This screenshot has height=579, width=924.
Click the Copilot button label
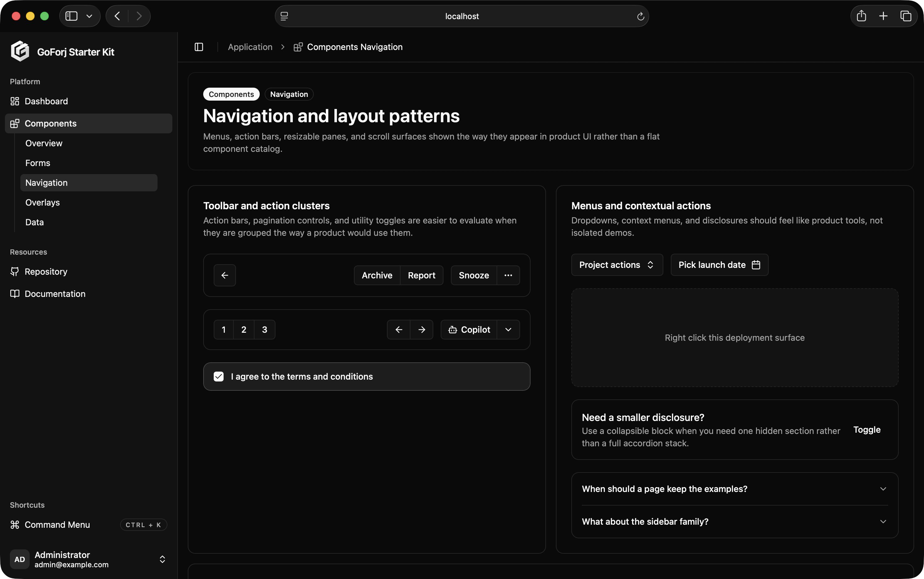475,330
